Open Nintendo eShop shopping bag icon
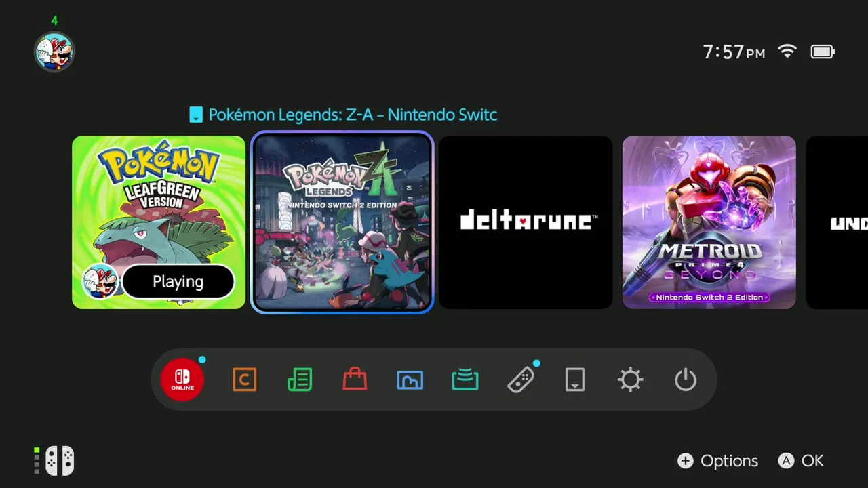The image size is (868, 488). click(x=355, y=380)
